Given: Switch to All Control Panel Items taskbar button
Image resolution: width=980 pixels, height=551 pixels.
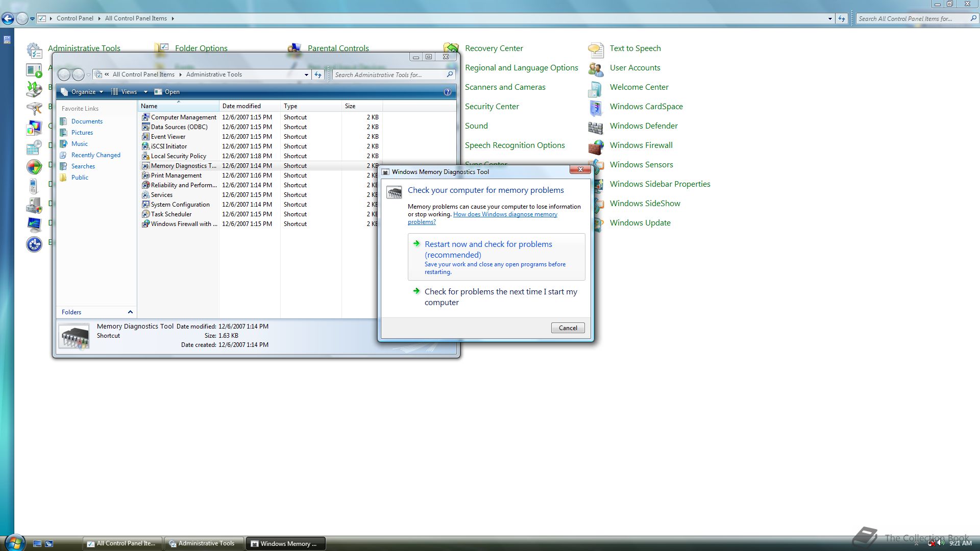Looking at the screenshot, I should [122, 544].
